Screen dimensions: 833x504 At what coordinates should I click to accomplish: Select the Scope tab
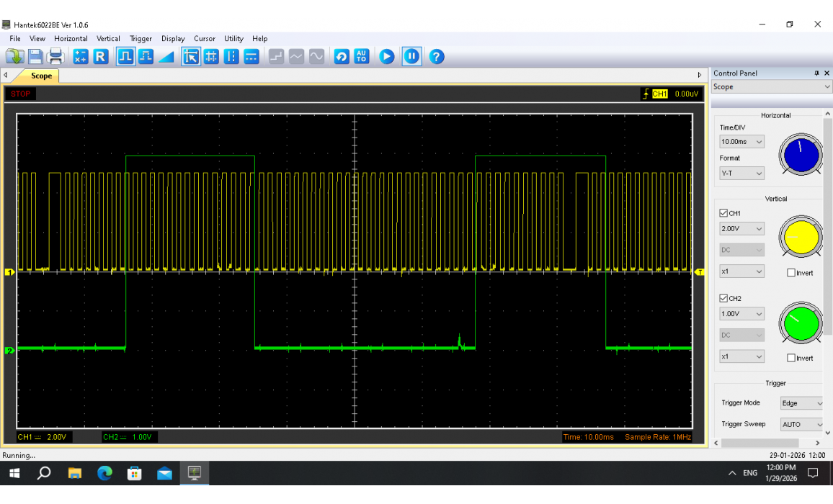pos(41,76)
